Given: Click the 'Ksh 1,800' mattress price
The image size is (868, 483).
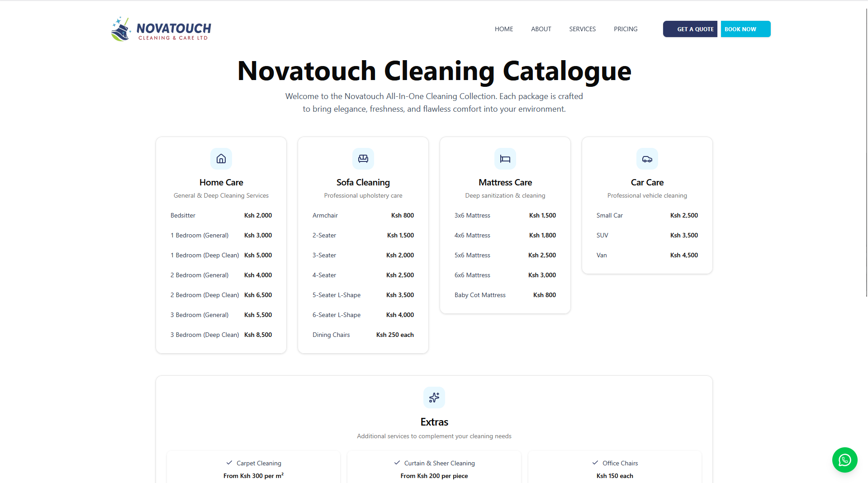Looking at the screenshot, I should [542, 235].
